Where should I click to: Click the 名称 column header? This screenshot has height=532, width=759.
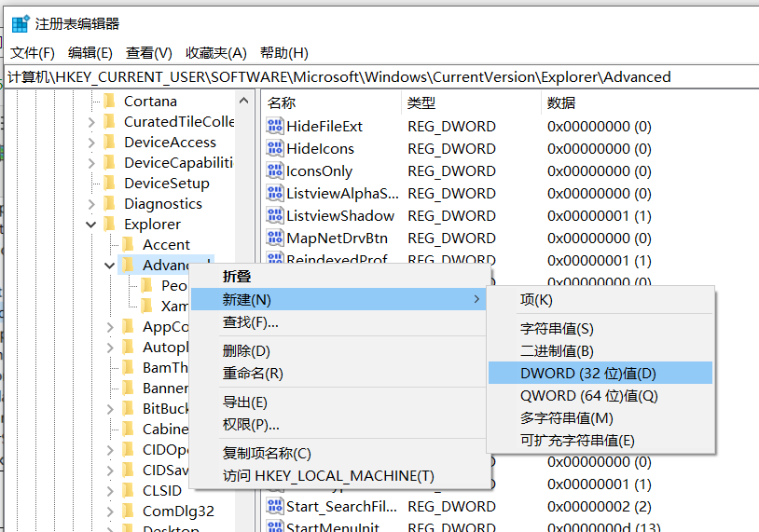[x=332, y=102]
